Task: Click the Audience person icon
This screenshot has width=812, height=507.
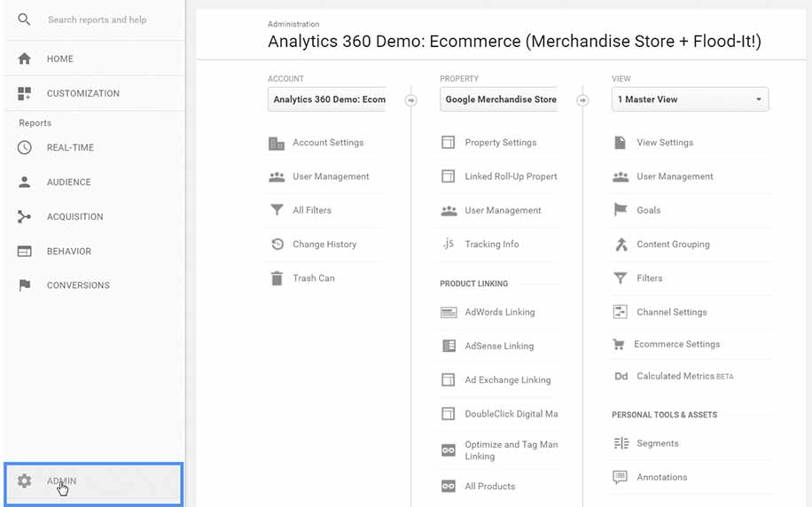Action: coord(24,182)
